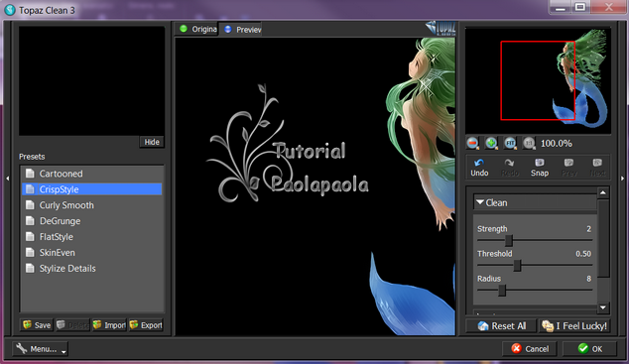Click the Topaz Clean 3 title icon

pos(10,10)
